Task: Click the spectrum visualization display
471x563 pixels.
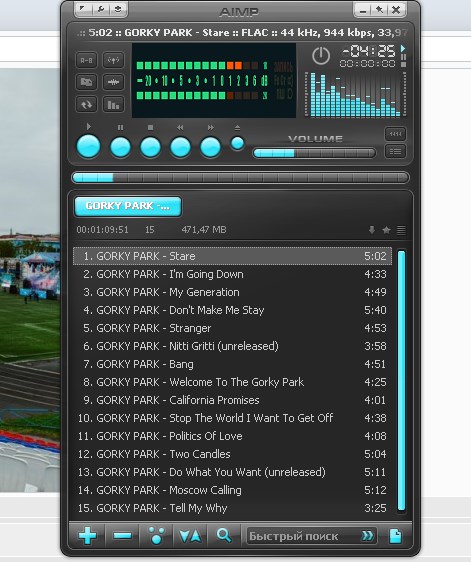Action: coord(355,94)
